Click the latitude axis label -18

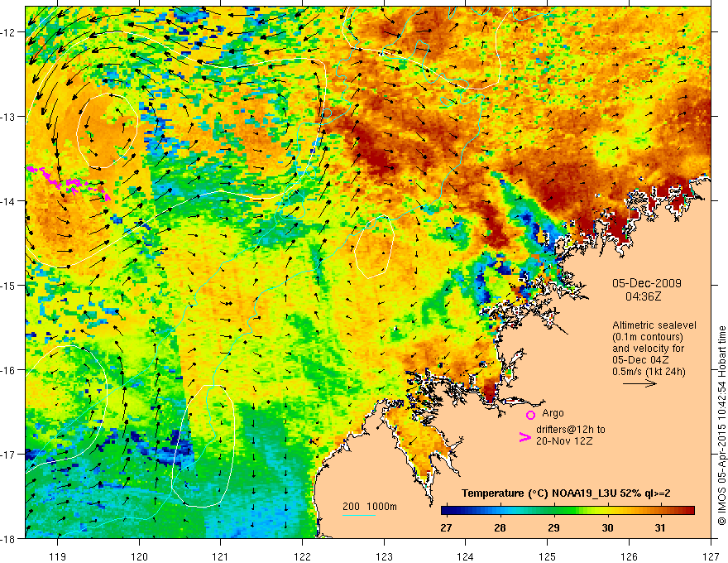(x=9, y=539)
